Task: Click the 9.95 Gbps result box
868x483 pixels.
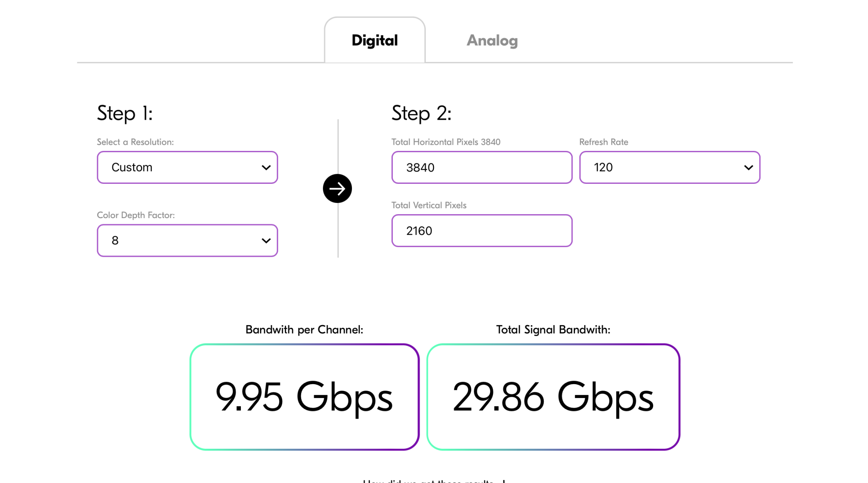Action: click(304, 397)
